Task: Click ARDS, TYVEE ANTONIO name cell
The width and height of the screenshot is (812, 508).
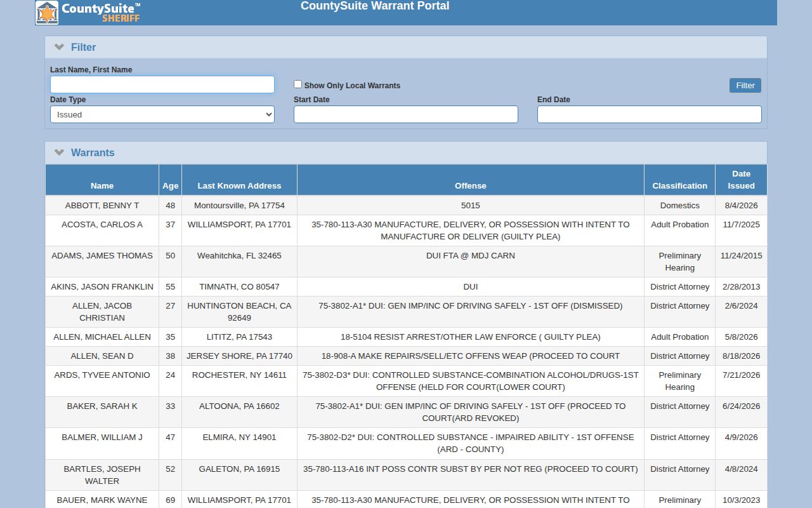Action: pyautogui.click(x=102, y=381)
